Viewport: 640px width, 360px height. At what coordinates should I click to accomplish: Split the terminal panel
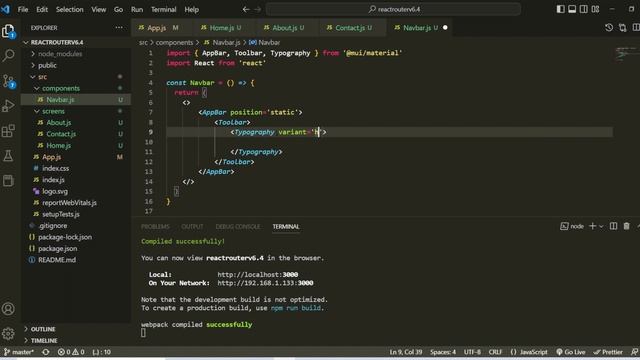click(x=613, y=226)
